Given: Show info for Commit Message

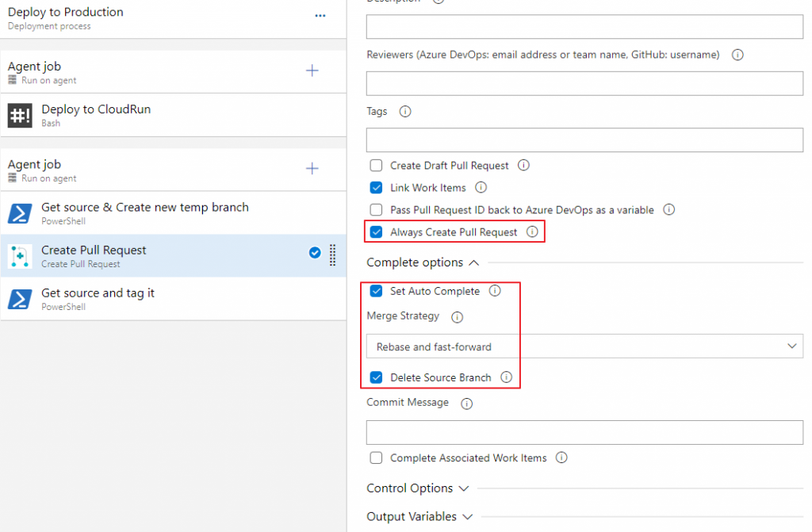Looking at the screenshot, I should 466,404.
